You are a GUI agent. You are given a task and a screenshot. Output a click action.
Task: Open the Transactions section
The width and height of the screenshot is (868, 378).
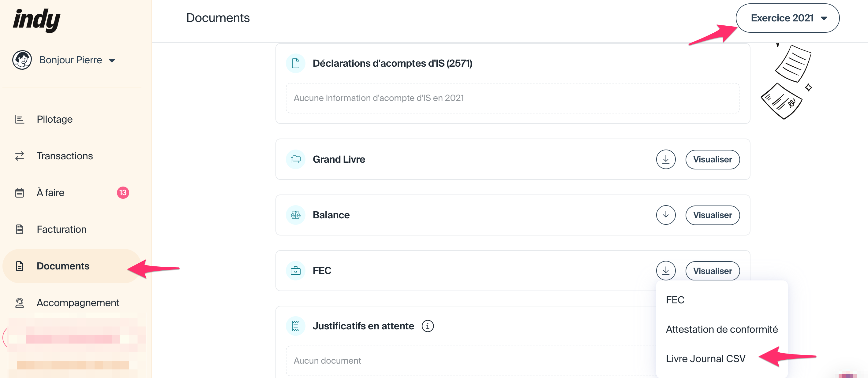click(x=64, y=156)
